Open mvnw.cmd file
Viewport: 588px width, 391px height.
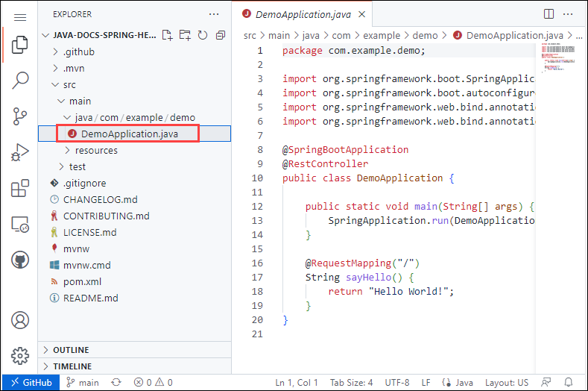134,265
